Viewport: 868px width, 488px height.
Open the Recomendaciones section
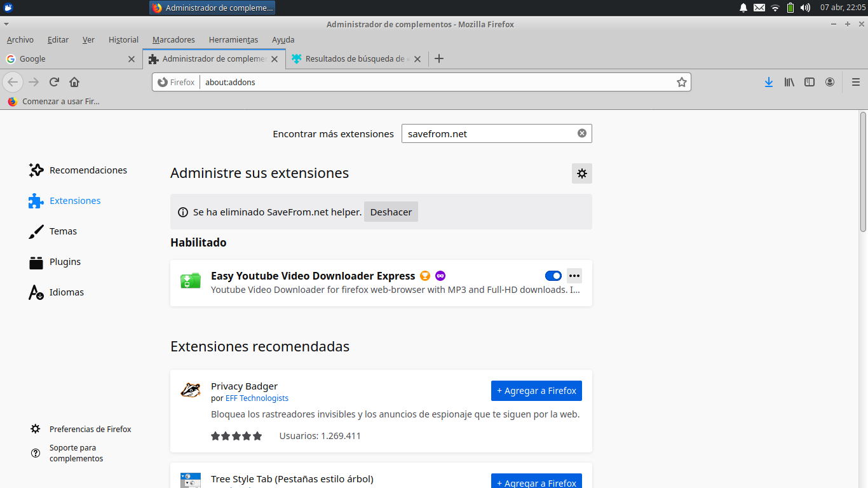(x=78, y=170)
